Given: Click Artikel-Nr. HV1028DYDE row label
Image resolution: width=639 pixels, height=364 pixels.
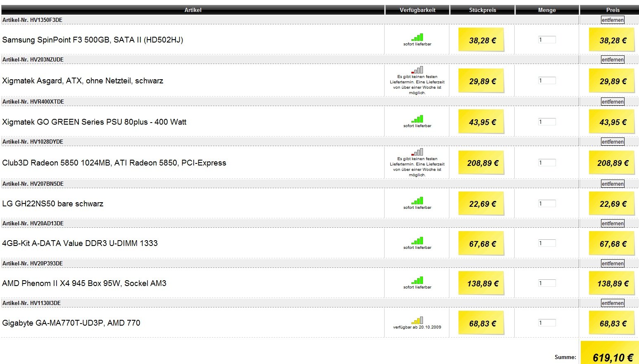Looking at the screenshot, I should pyautogui.click(x=33, y=142).
